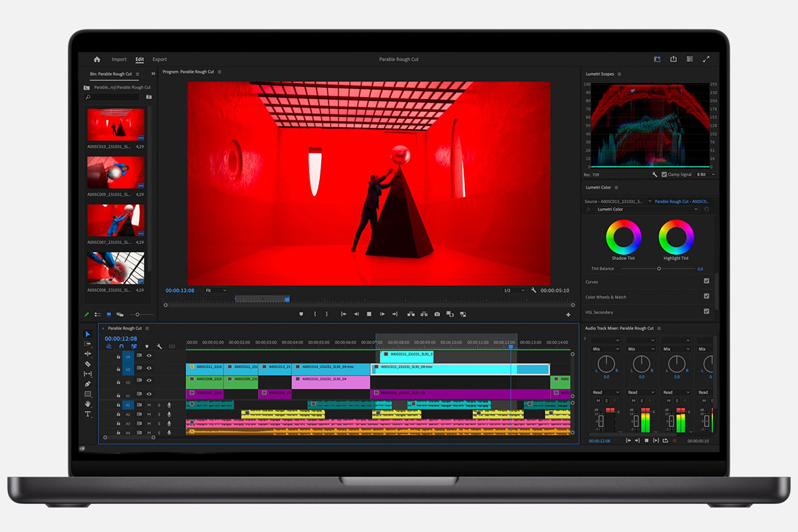Toggle the timeline Snap magnet icon
The image size is (798, 532).
pyautogui.click(x=121, y=346)
